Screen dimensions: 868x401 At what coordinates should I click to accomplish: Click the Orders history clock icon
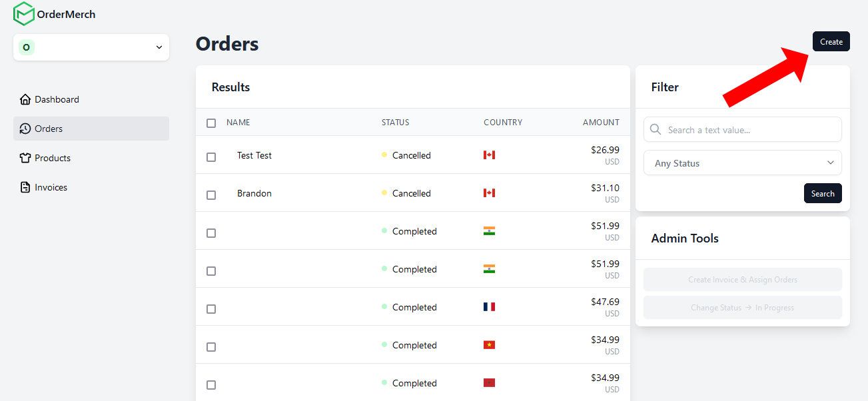click(25, 129)
